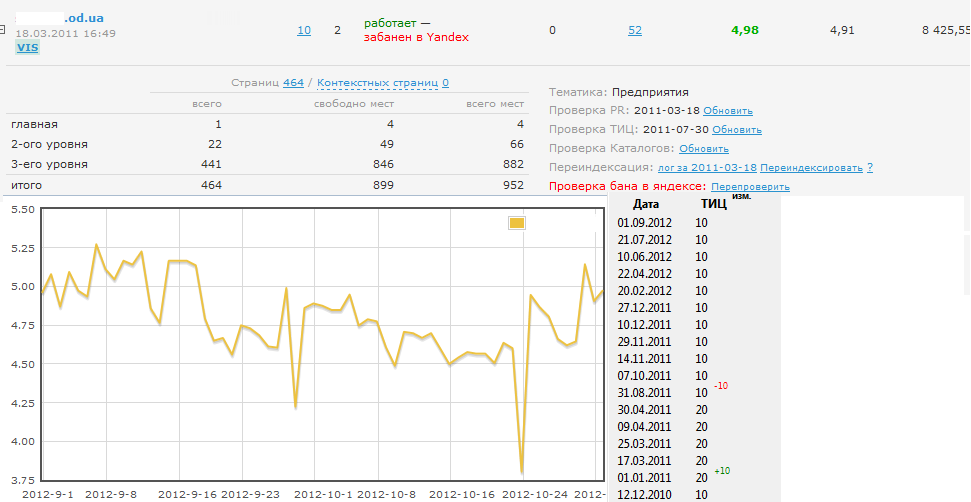Click the question mark help link
Screen dimensions: 971x502
(870, 168)
